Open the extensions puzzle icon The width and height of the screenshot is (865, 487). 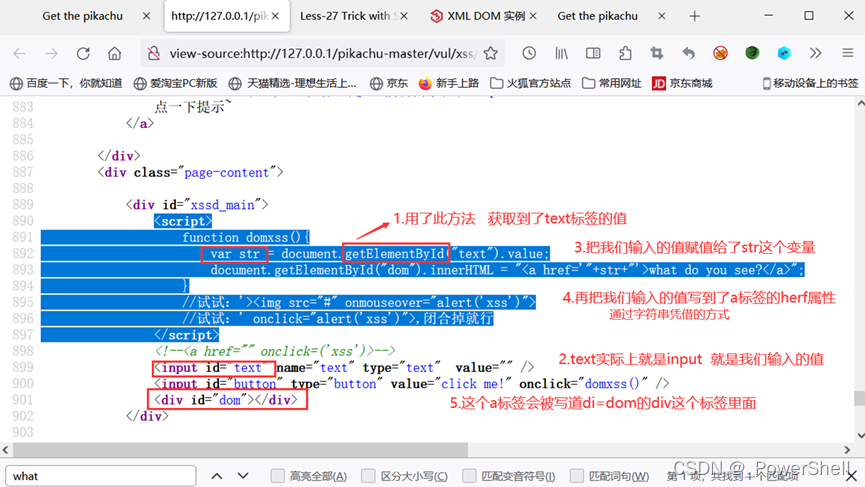pos(625,53)
